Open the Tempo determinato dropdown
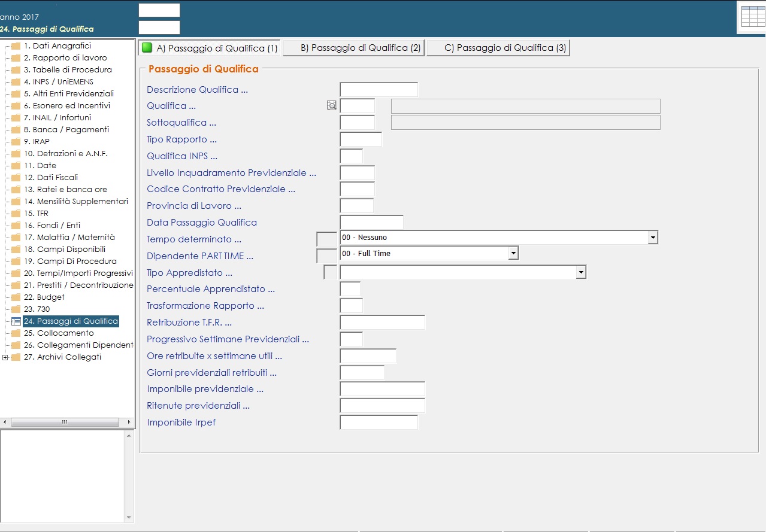The width and height of the screenshot is (766, 532). pos(652,238)
